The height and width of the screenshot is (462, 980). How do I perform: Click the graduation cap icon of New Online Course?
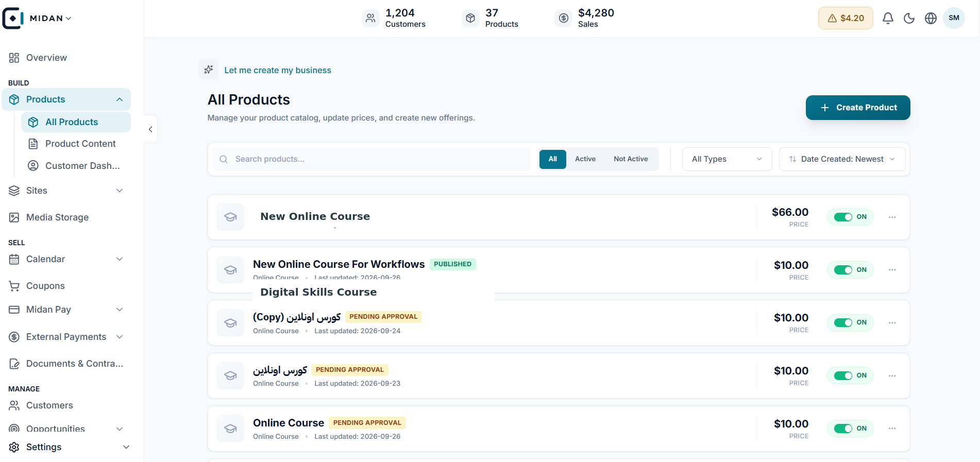[230, 217]
